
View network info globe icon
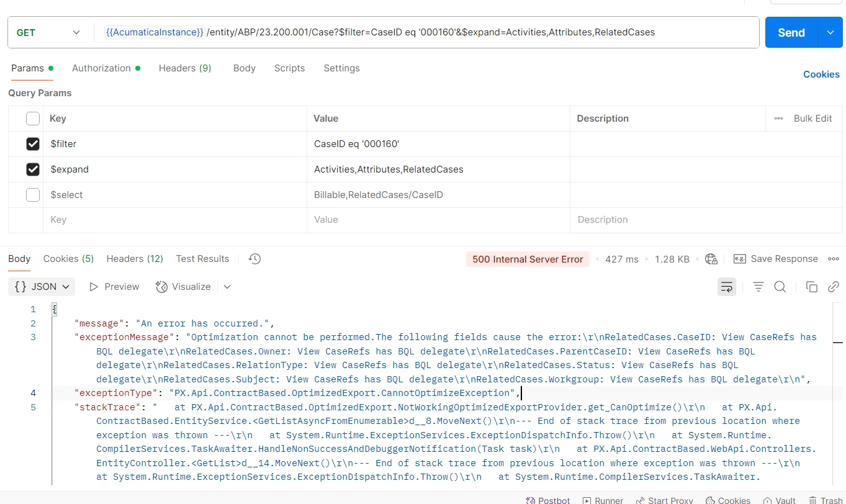click(711, 259)
